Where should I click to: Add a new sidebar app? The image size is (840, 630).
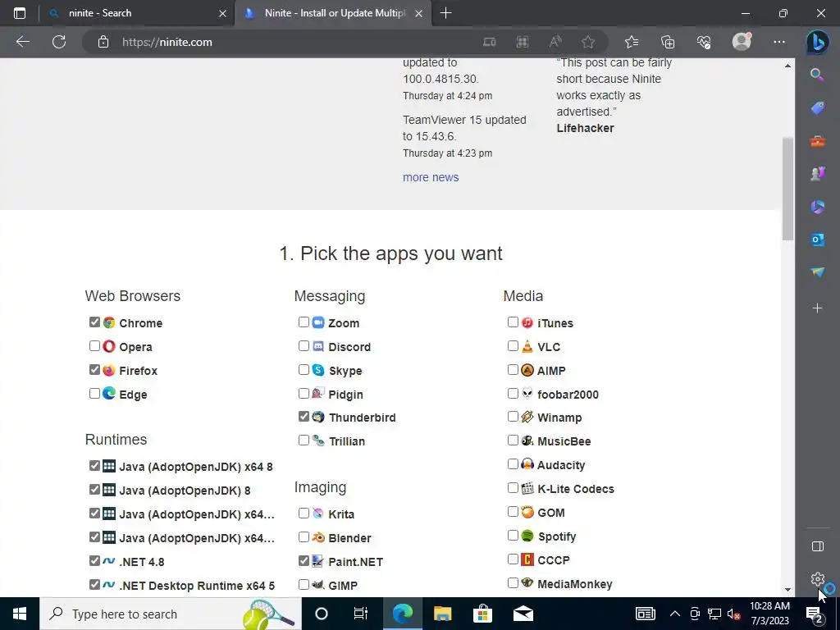[818, 308]
